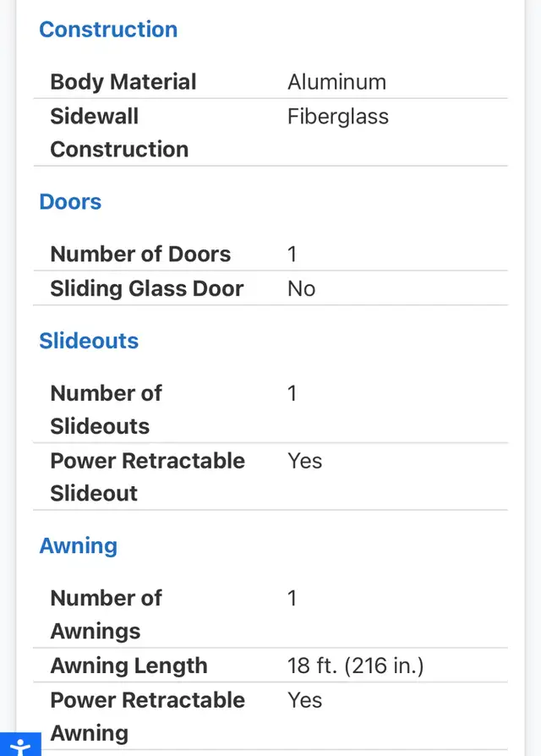The width and height of the screenshot is (541, 756).
Task: Click the Body Material label
Action: tap(123, 82)
